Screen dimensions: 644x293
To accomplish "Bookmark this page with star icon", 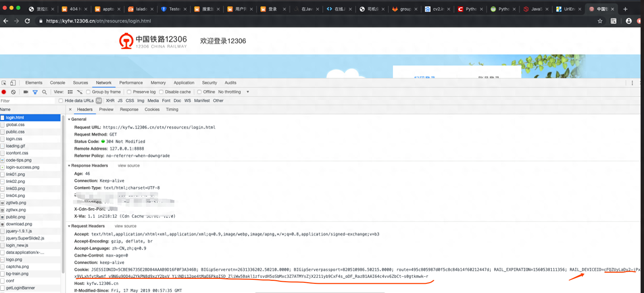I will tap(600, 21).
